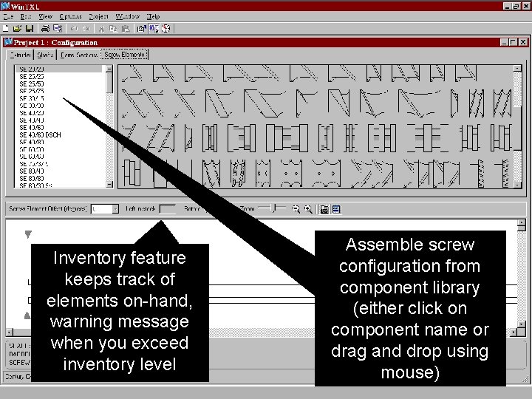The height and width of the screenshot is (399, 532).
Task: Open the Edit menu
Action: 26,16
